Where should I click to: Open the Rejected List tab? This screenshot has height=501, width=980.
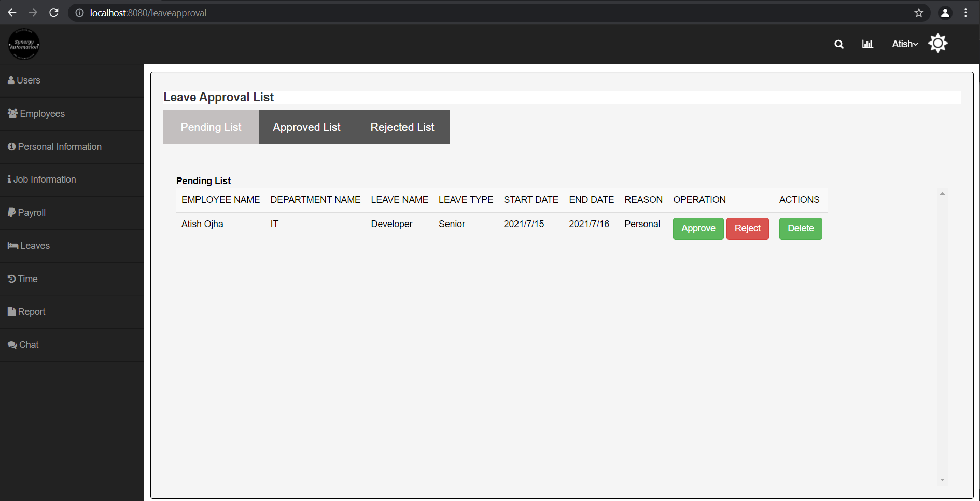(x=402, y=127)
